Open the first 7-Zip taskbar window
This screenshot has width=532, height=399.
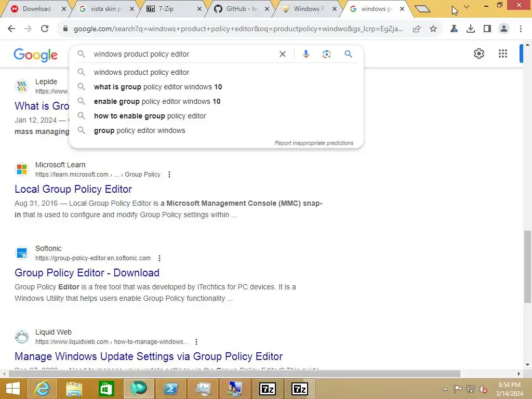(x=268, y=389)
